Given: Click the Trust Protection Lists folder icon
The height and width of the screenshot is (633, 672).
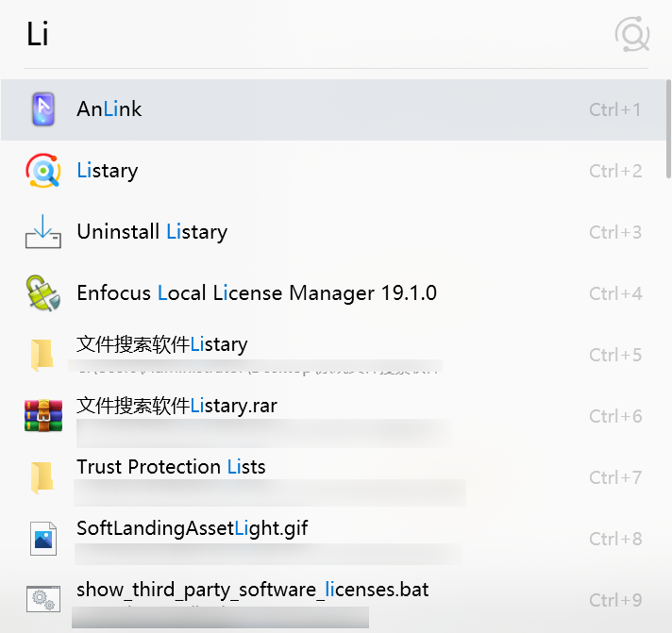Looking at the screenshot, I should tap(42, 477).
